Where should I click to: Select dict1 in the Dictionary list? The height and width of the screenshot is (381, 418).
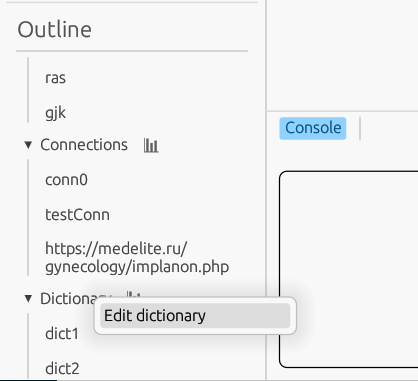(62, 334)
